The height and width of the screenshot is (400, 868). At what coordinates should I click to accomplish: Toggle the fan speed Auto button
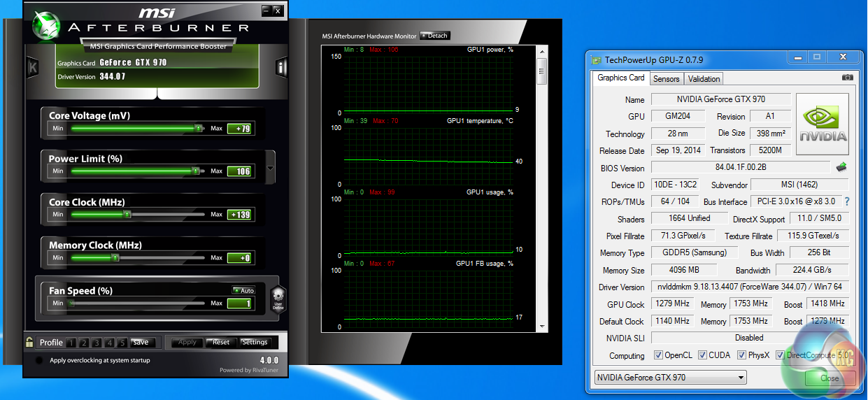point(244,290)
